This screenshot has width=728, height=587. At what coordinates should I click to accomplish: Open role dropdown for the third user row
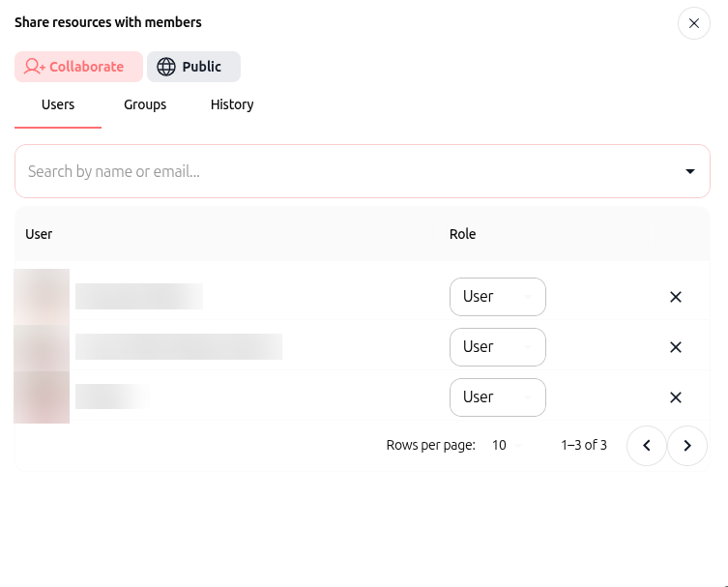pyautogui.click(x=497, y=397)
